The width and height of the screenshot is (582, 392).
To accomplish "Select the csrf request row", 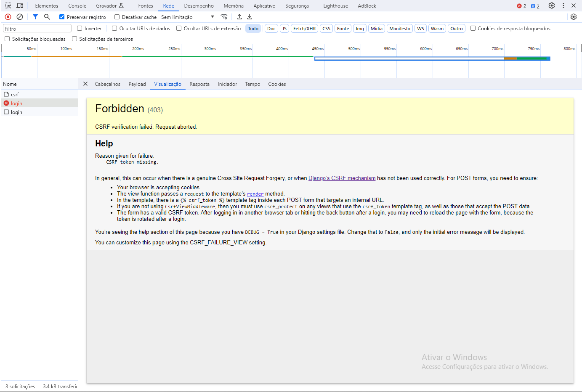I will 40,94.
